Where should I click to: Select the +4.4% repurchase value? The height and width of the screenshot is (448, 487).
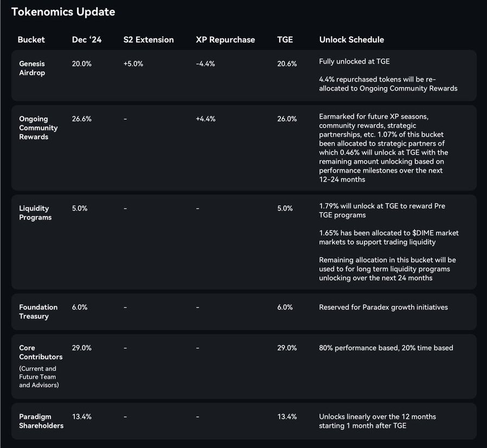206,119
